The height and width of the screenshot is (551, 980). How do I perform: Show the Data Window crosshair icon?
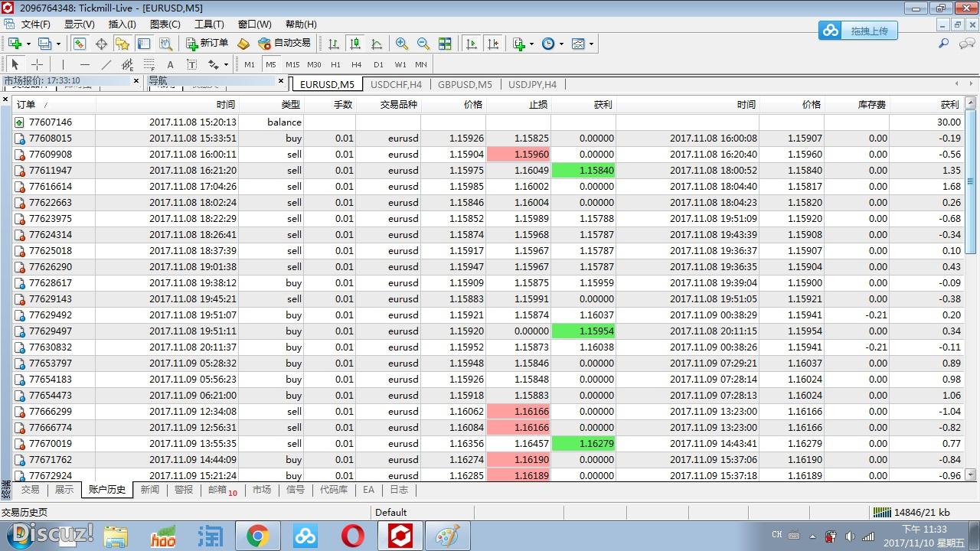click(101, 44)
